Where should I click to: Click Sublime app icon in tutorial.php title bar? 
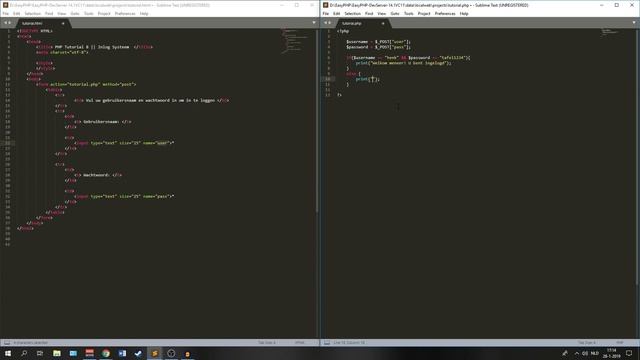326,5
